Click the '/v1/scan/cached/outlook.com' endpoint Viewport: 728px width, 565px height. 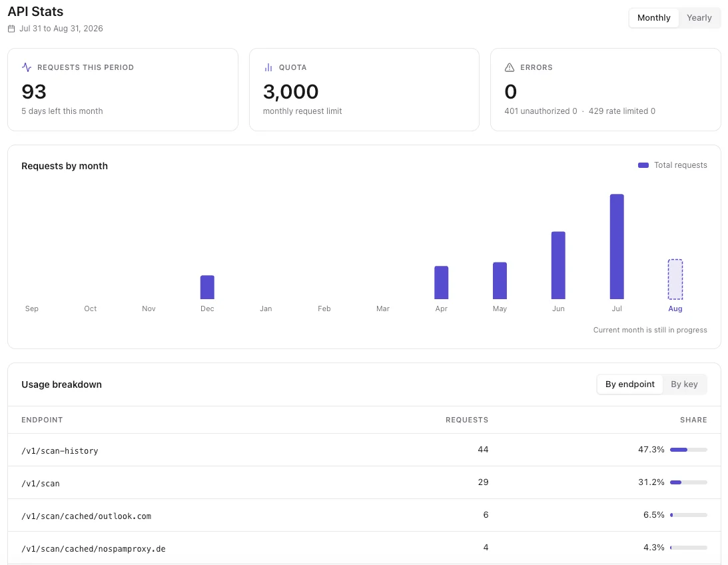[x=87, y=516]
